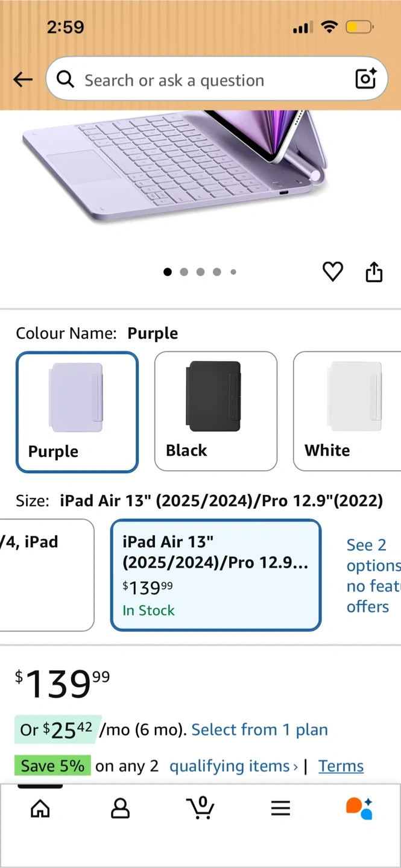Tap the search input field
401x868 pixels.
coord(205,80)
